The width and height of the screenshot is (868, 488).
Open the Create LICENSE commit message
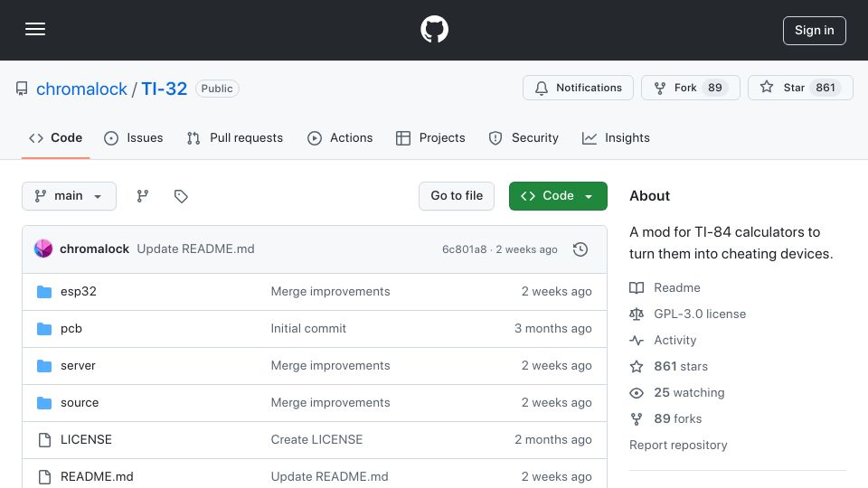click(316, 440)
